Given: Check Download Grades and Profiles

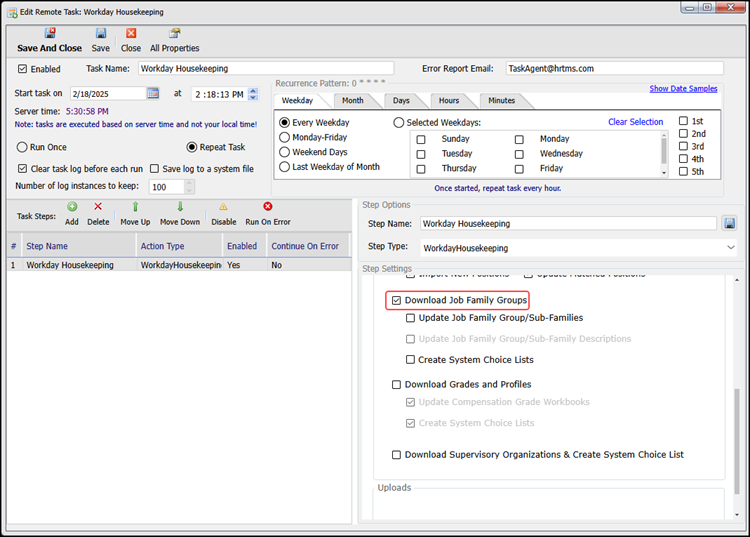Looking at the screenshot, I should [x=396, y=384].
